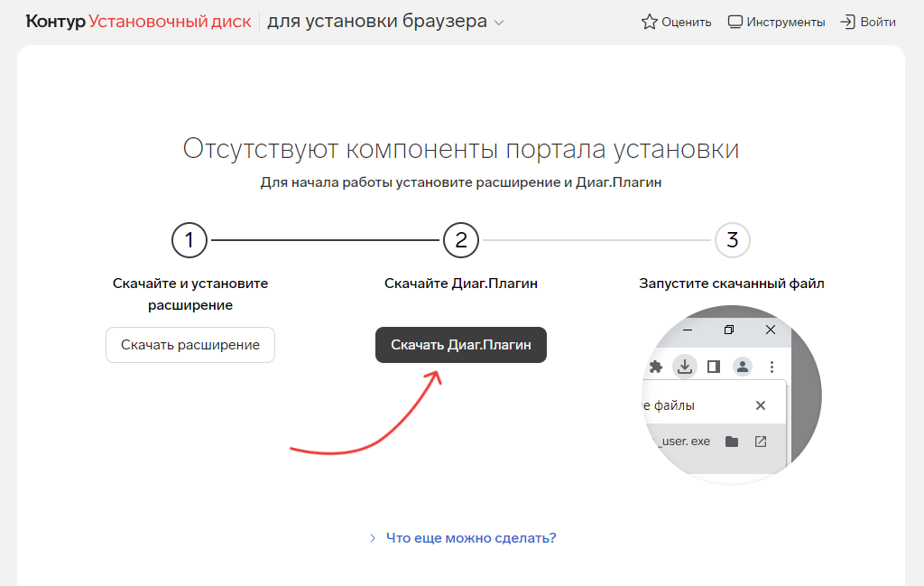
Task: Click the illustrated browser downloads thumbnail
Action: coord(731,395)
